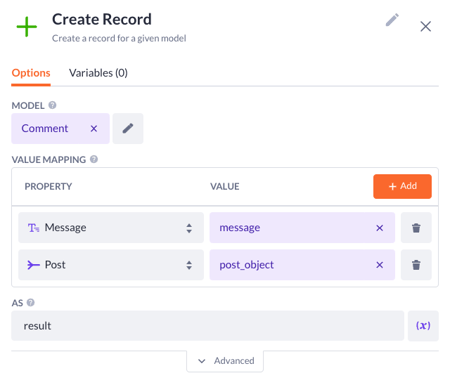Image resolution: width=450 pixels, height=385 pixels.
Task: Clear the message value
Action: [379, 228]
